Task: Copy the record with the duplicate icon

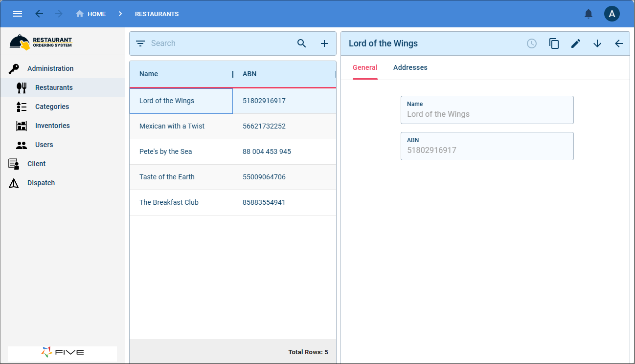Action: point(554,43)
